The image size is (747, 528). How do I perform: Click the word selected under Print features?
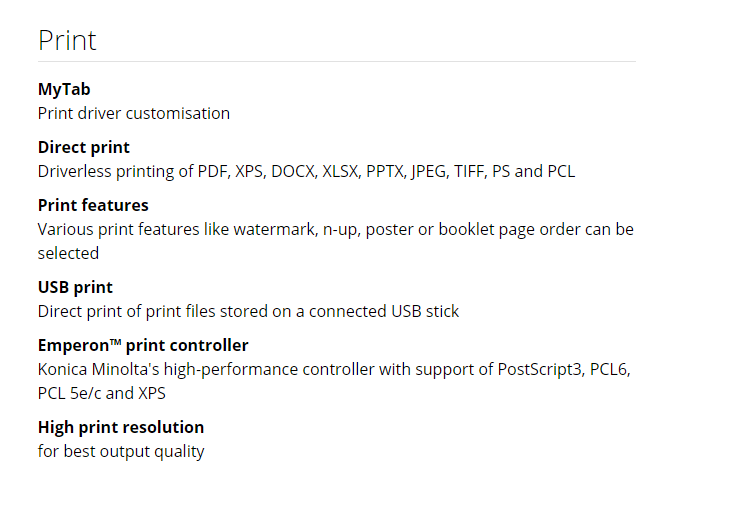68,254
